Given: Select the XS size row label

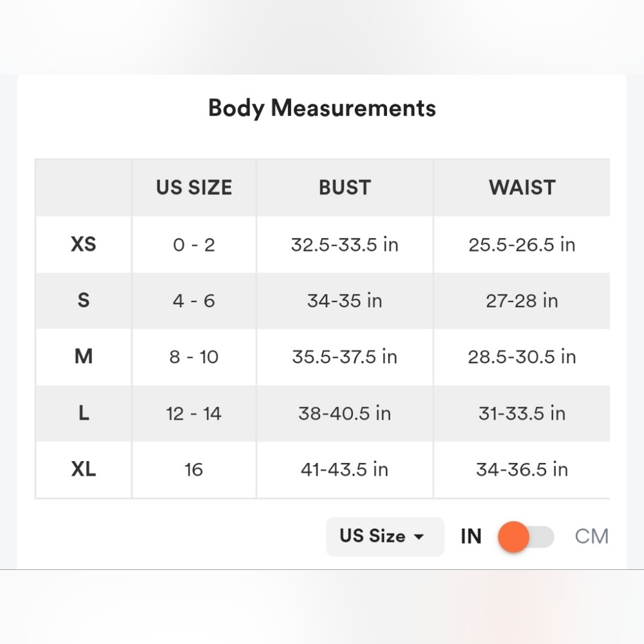Looking at the screenshot, I should (83, 244).
